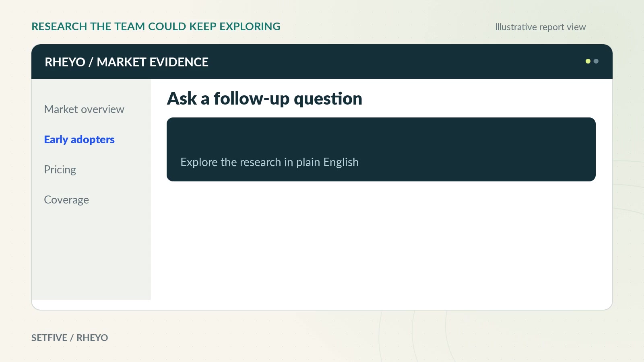Click the yellow-green dot in header

(x=588, y=61)
